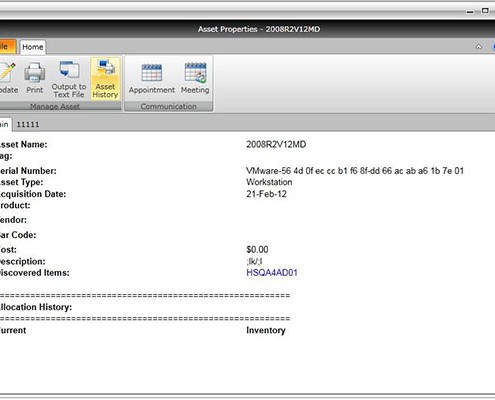495x400 pixels.
Task: Click the Manage Asset group label
Action: [x=55, y=106]
